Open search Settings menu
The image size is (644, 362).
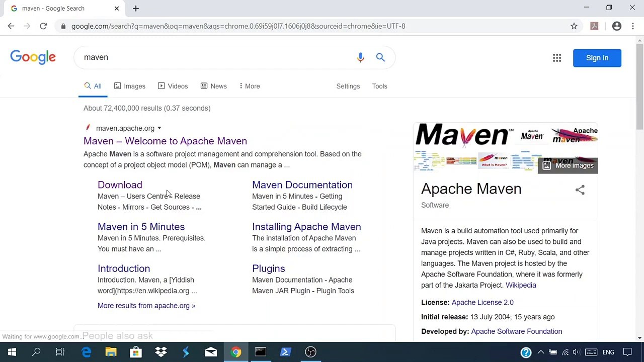coord(348,86)
